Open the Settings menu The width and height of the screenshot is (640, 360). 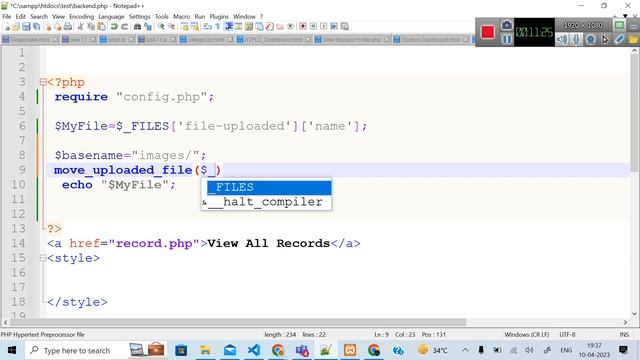(139, 16)
